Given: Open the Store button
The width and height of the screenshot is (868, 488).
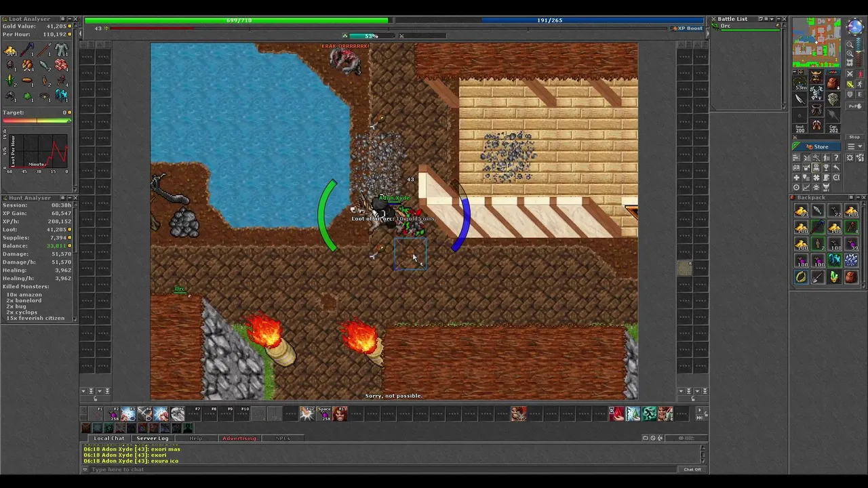Looking at the screenshot, I should 817,146.
